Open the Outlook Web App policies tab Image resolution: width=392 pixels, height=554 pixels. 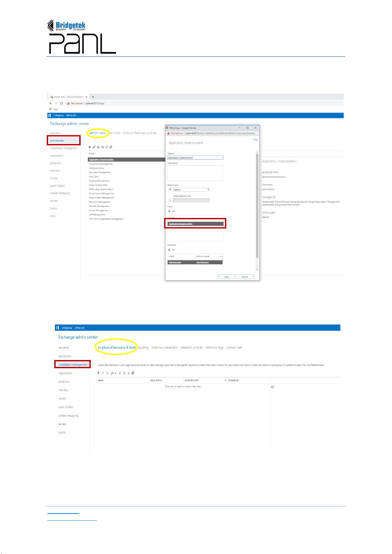pyautogui.click(x=140, y=133)
